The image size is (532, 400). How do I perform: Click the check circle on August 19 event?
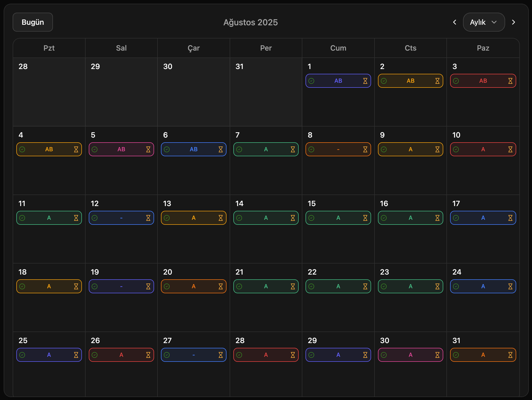pos(95,286)
